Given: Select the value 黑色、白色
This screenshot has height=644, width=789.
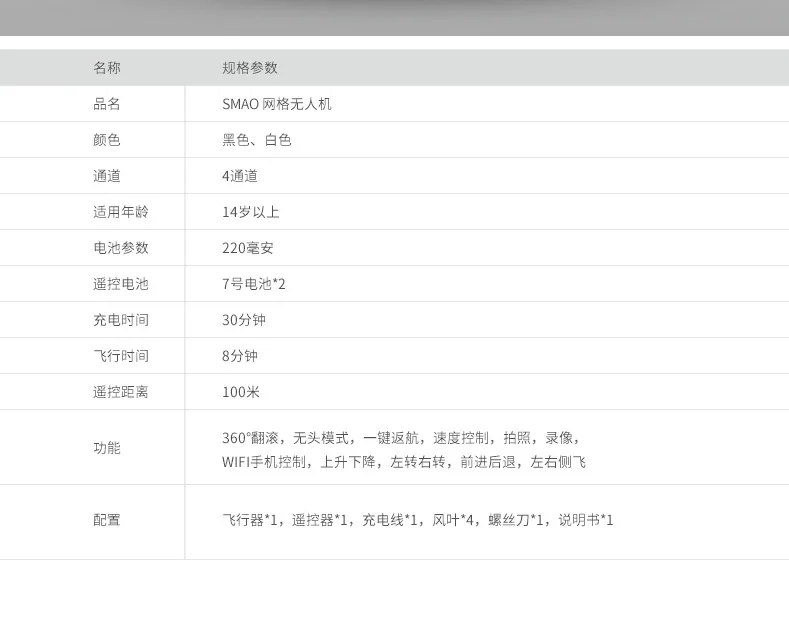Looking at the screenshot, I should [x=257, y=139].
